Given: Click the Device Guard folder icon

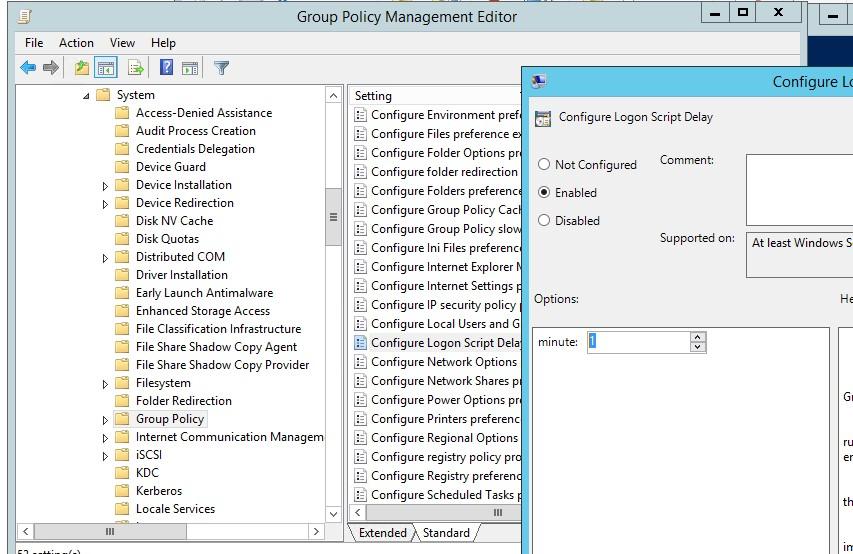Looking at the screenshot, I should (122, 167).
